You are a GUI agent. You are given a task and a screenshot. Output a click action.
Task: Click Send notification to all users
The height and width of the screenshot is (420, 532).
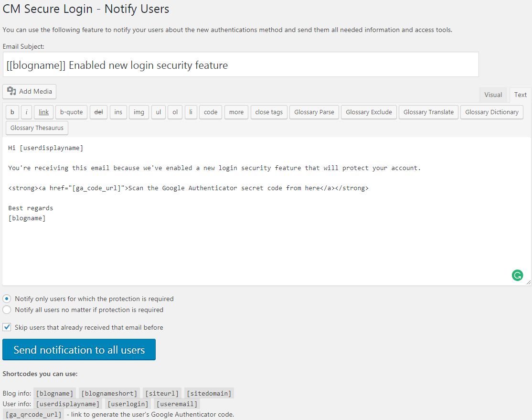point(79,350)
